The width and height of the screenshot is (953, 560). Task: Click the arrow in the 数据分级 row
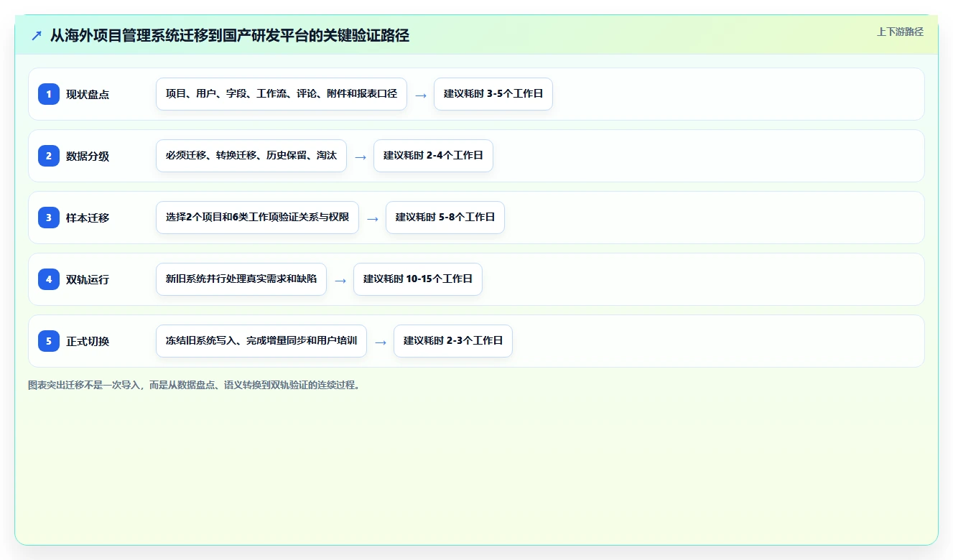coord(361,157)
